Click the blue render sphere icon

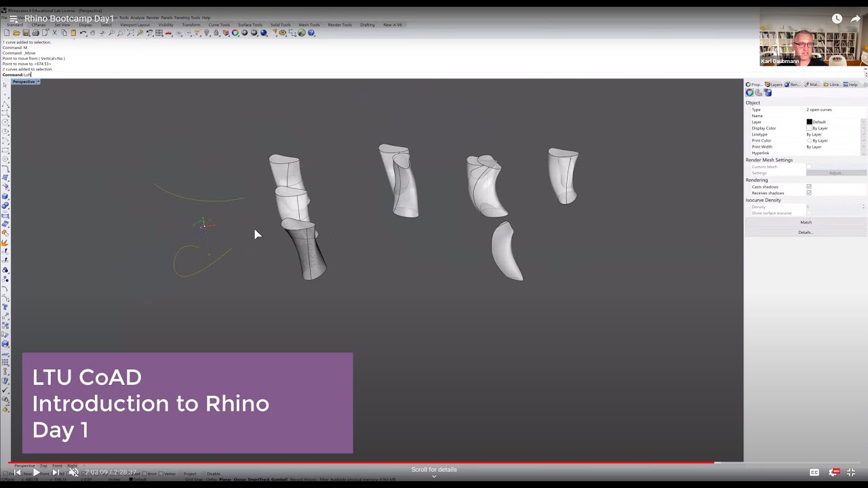tap(263, 33)
